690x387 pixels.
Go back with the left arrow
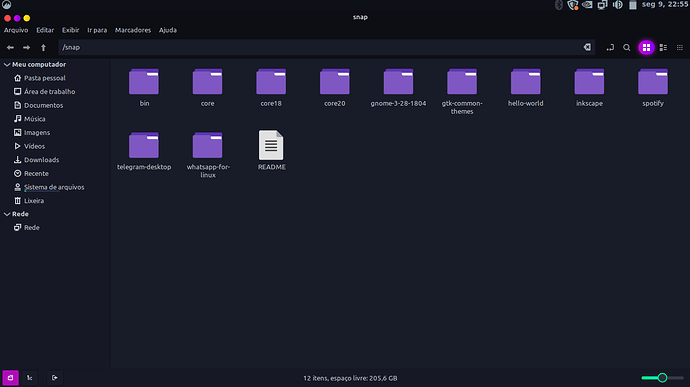pos(10,48)
